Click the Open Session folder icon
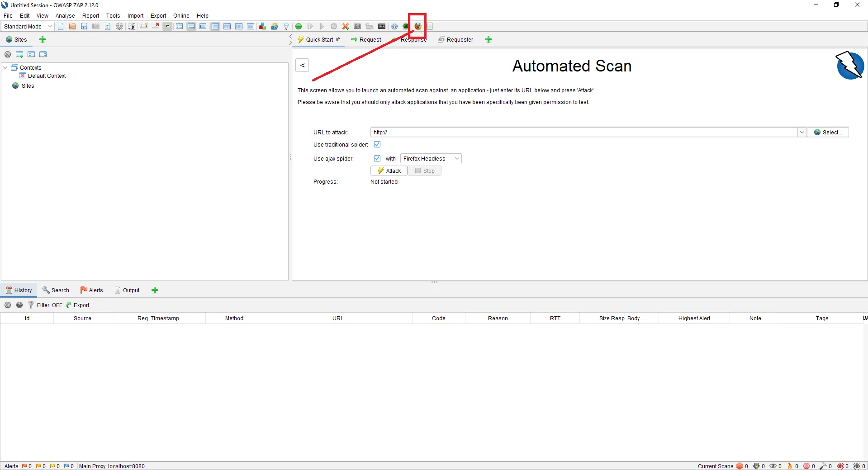The width and height of the screenshot is (868, 470). coord(72,26)
